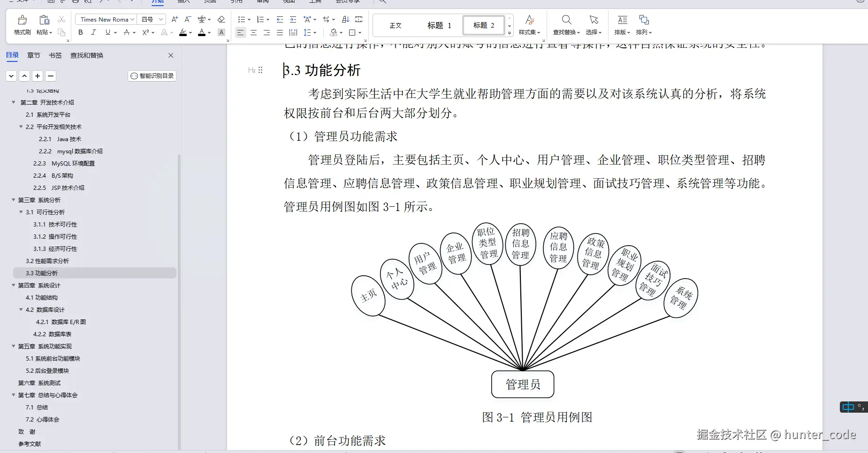Increase font size with the A+ icon
This screenshot has width=868, height=453.
pyautogui.click(x=175, y=19)
